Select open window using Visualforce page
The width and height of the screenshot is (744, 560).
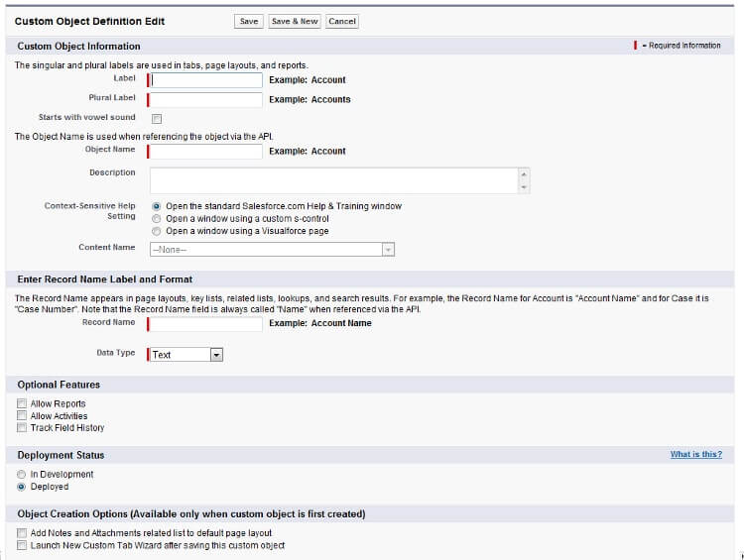pyautogui.click(x=156, y=231)
